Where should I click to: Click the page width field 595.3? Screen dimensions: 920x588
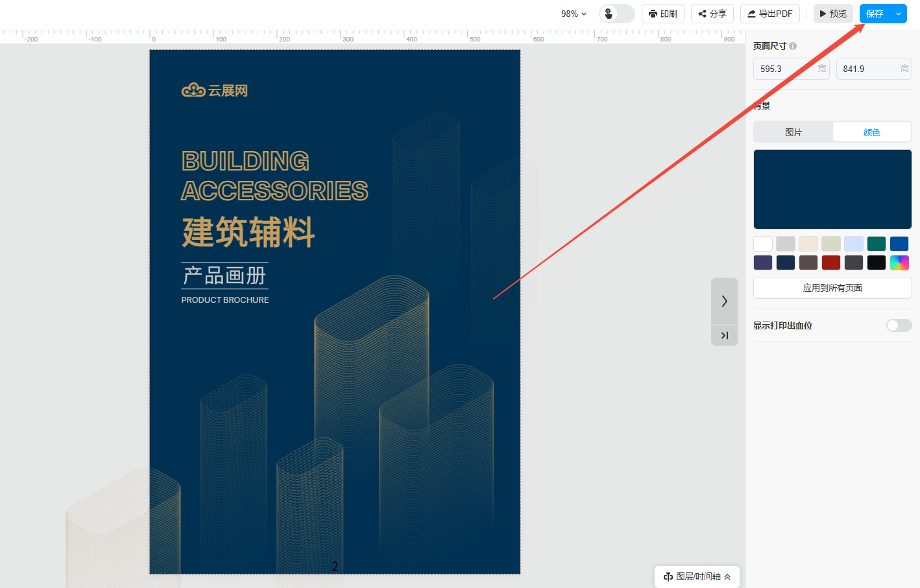(x=785, y=69)
